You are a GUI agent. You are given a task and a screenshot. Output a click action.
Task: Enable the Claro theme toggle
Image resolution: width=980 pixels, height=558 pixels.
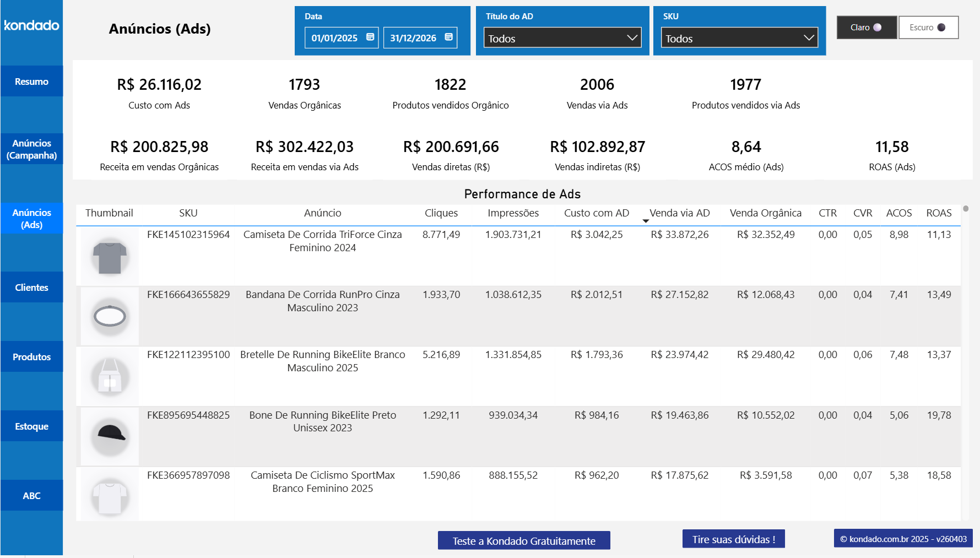tap(867, 27)
